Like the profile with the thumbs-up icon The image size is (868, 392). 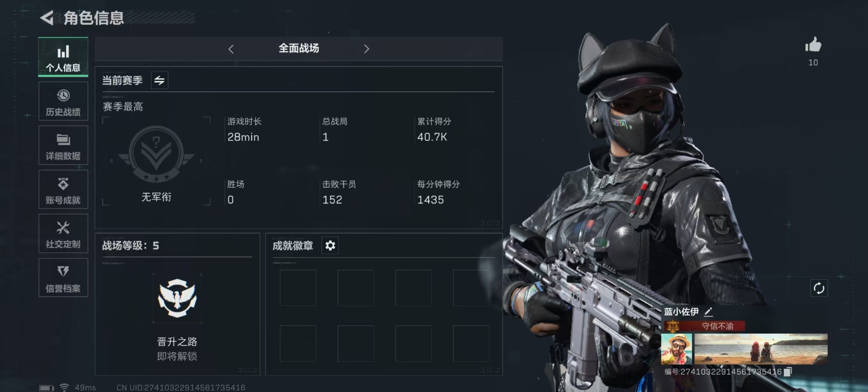coord(813,45)
